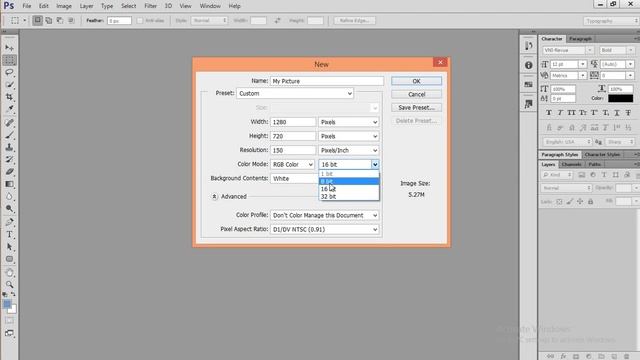Open the History panel icon
The image size is (640, 360).
pyautogui.click(x=529, y=46)
